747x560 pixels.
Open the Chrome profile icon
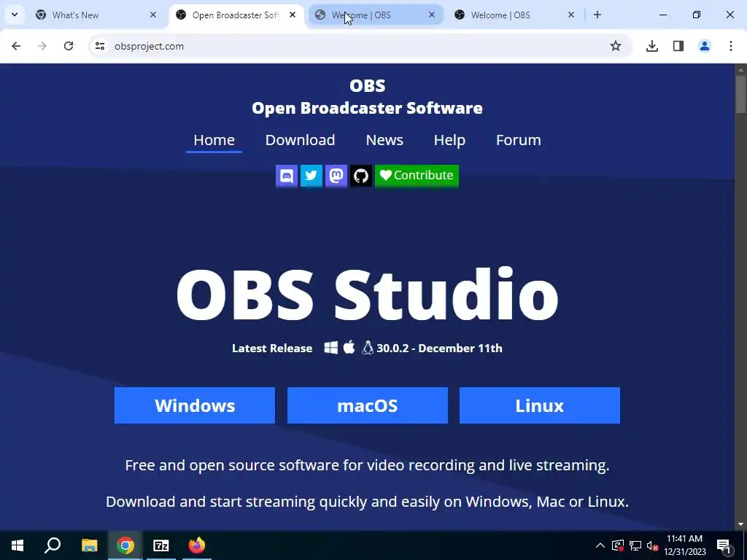click(x=705, y=46)
